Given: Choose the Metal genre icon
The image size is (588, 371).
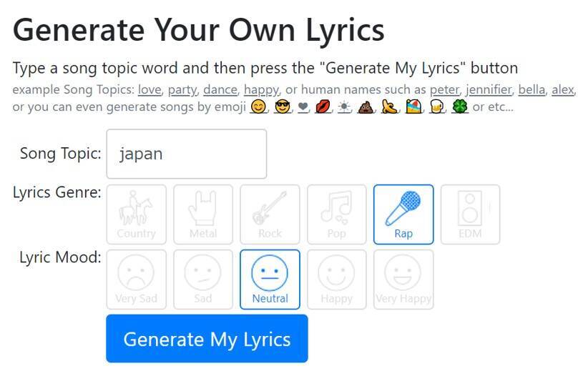Looking at the screenshot, I should pos(203,214).
